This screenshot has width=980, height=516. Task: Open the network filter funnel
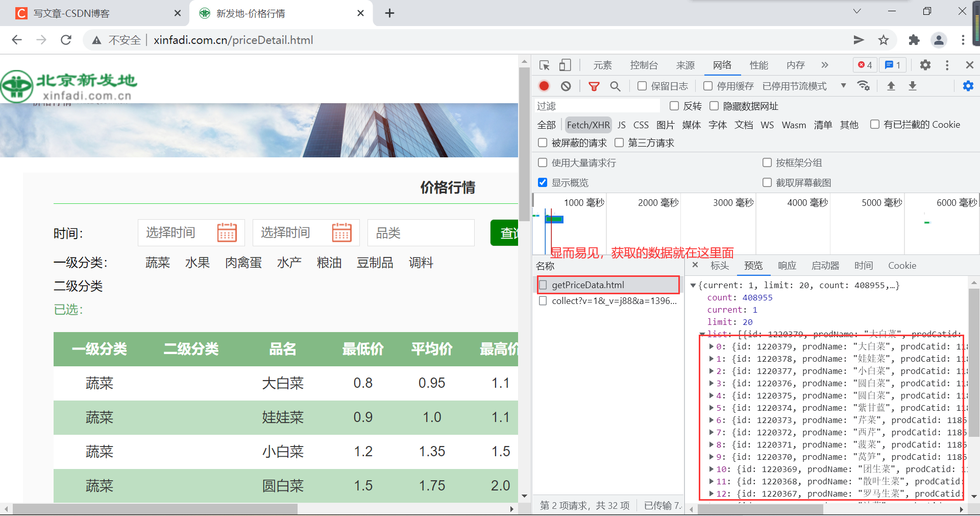(x=594, y=86)
